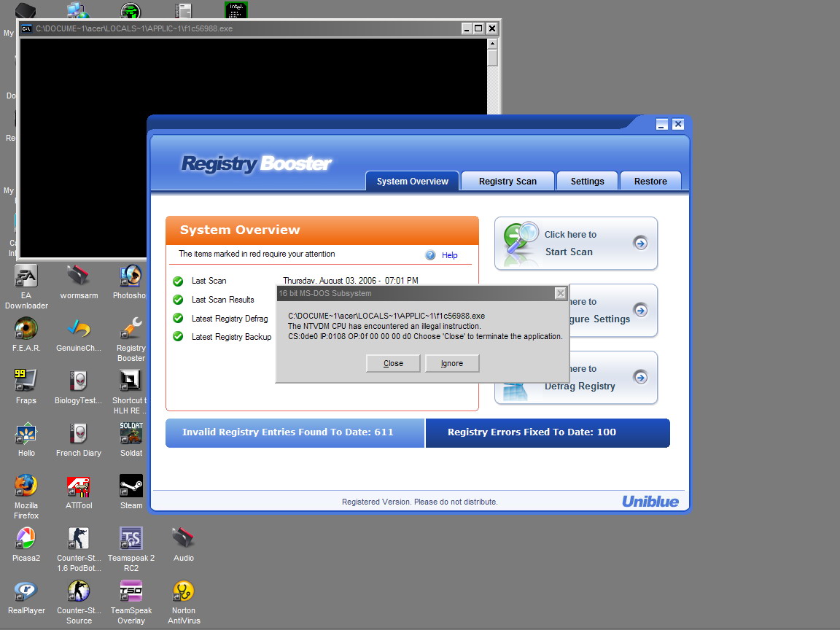
Task: Click the Configure Settings arrow icon
Action: pyautogui.click(x=640, y=310)
